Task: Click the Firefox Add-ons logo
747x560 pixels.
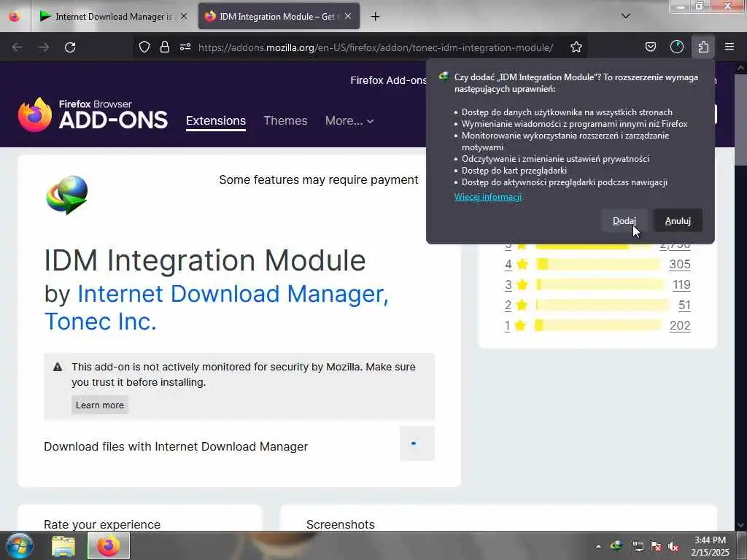Action: click(93, 114)
